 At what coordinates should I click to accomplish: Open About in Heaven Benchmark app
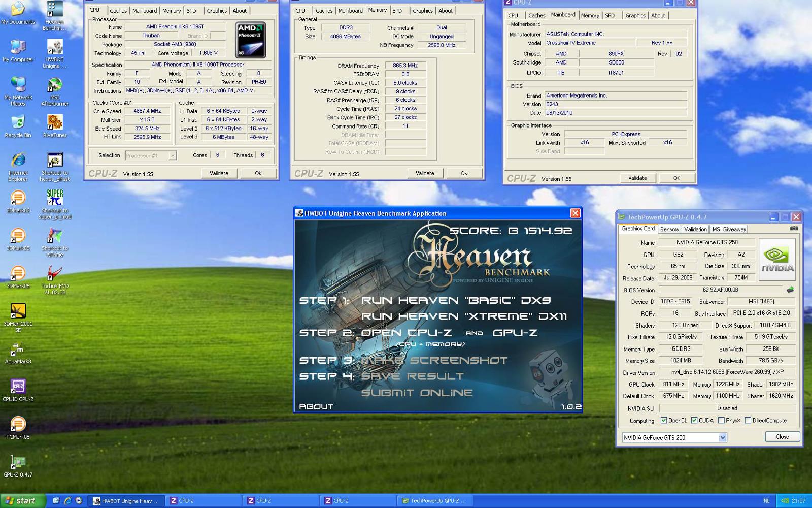coord(316,407)
